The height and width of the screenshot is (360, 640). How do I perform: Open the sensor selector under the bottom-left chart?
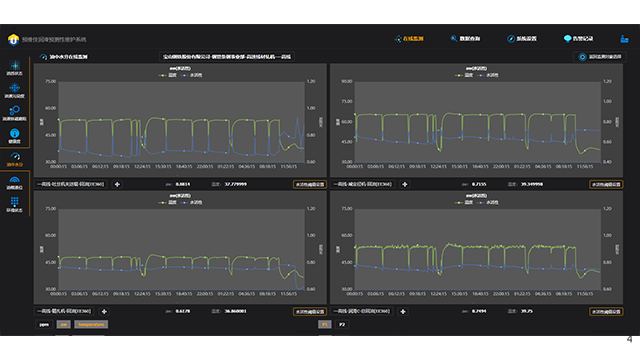pyautogui.click(x=64, y=311)
